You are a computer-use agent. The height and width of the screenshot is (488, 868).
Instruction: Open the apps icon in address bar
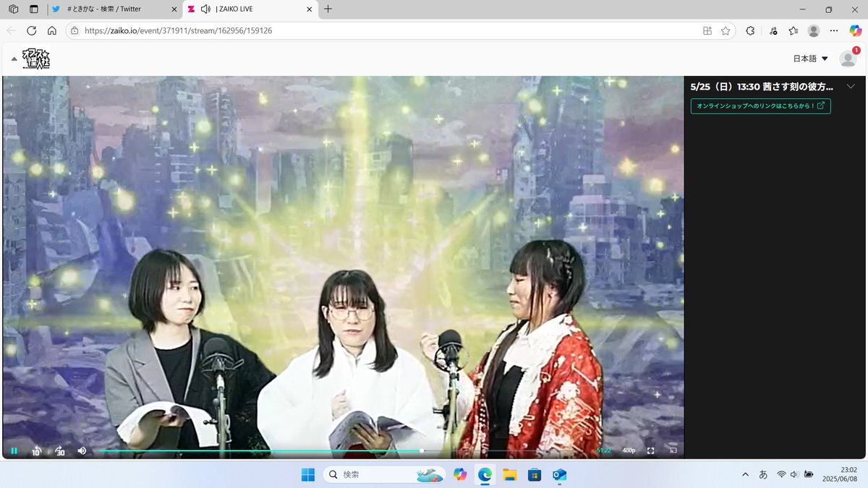(707, 30)
